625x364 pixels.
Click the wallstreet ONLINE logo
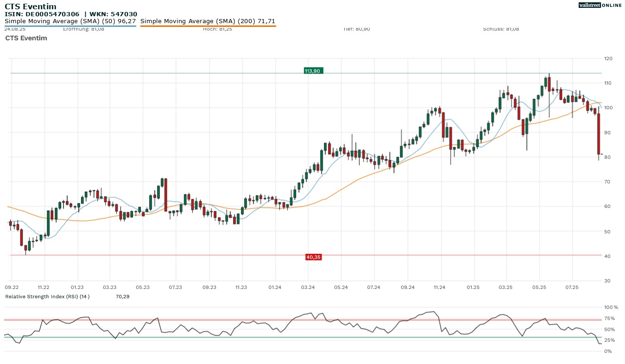coord(600,5)
